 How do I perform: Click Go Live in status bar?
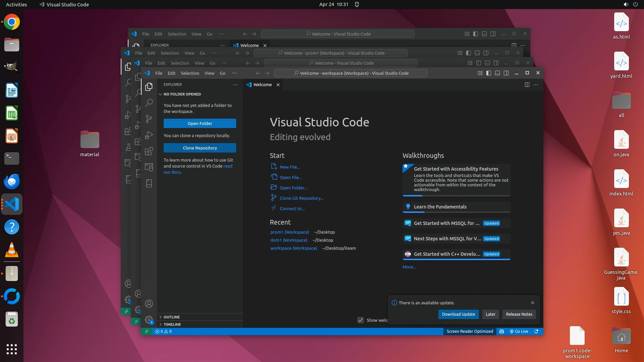[x=519, y=331]
